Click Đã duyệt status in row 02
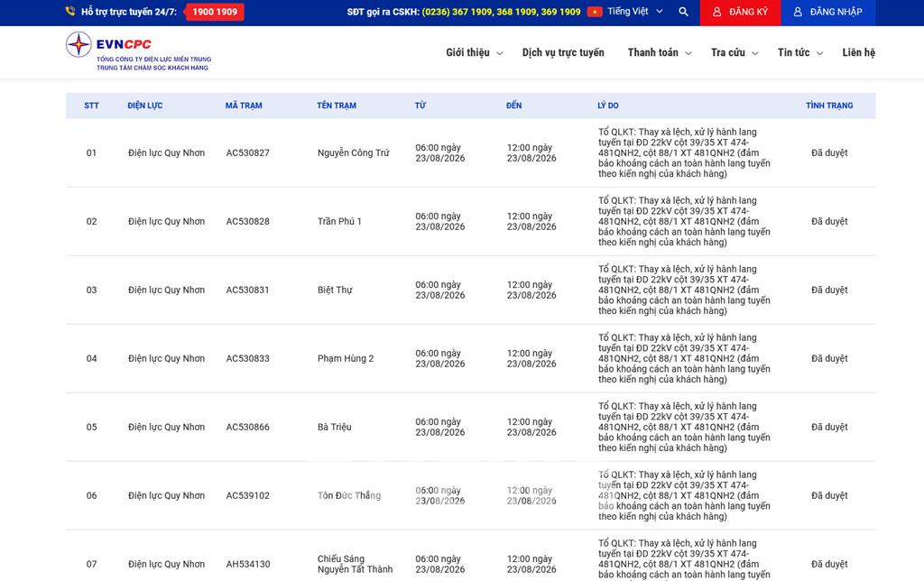The image size is (924, 581). (829, 222)
